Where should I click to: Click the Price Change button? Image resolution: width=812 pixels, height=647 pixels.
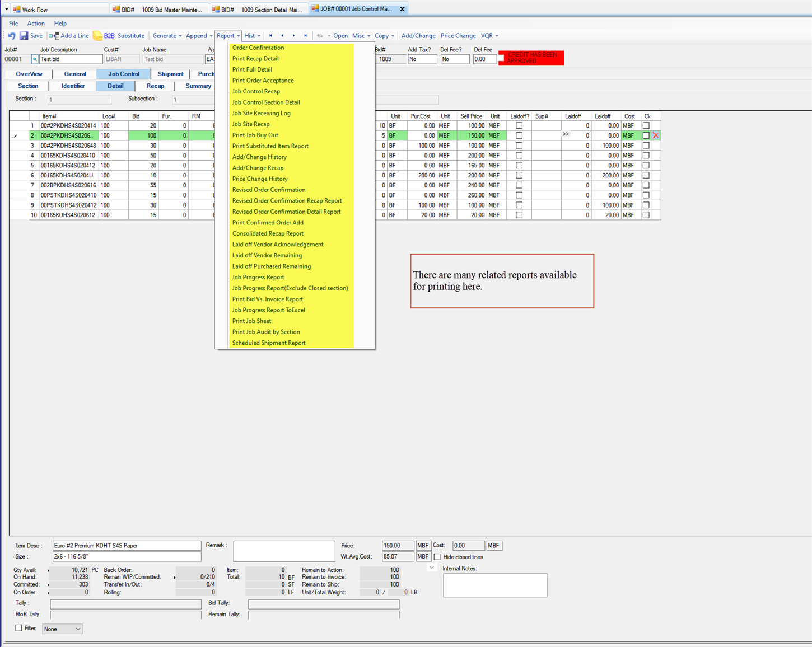458,35
